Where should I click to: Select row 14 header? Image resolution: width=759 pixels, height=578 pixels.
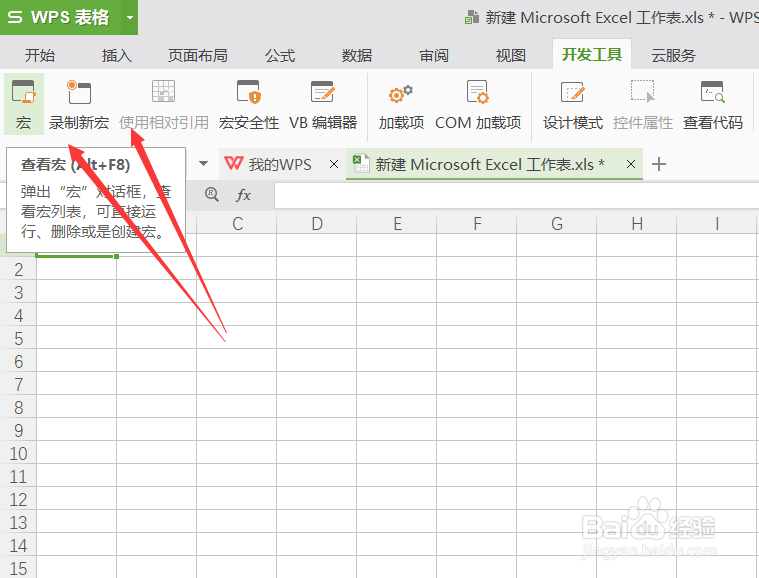(x=18, y=546)
